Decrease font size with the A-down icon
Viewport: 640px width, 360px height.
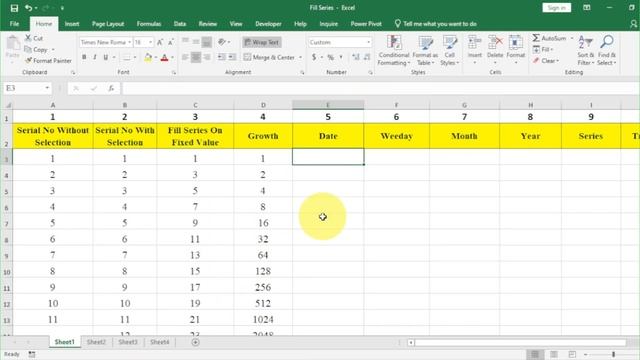pos(171,42)
